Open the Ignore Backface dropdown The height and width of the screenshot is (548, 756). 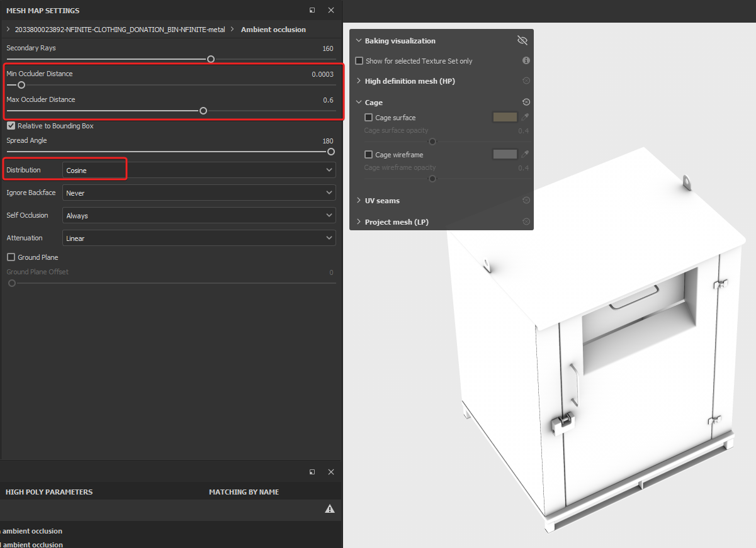click(x=199, y=193)
